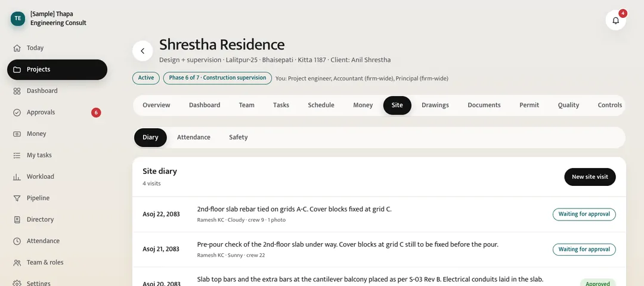This screenshot has height=286, width=644.
Task: Open the Team & roles sidebar link
Action: pyautogui.click(x=57, y=263)
